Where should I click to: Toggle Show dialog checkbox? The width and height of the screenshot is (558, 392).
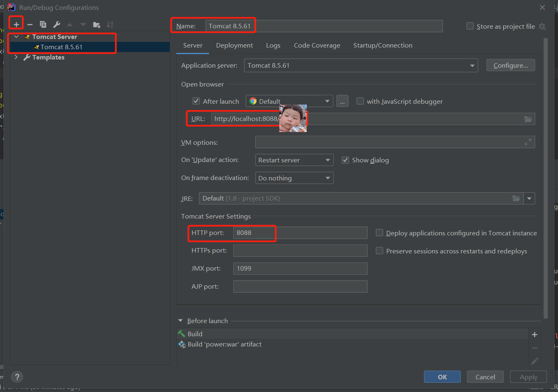[x=345, y=160]
